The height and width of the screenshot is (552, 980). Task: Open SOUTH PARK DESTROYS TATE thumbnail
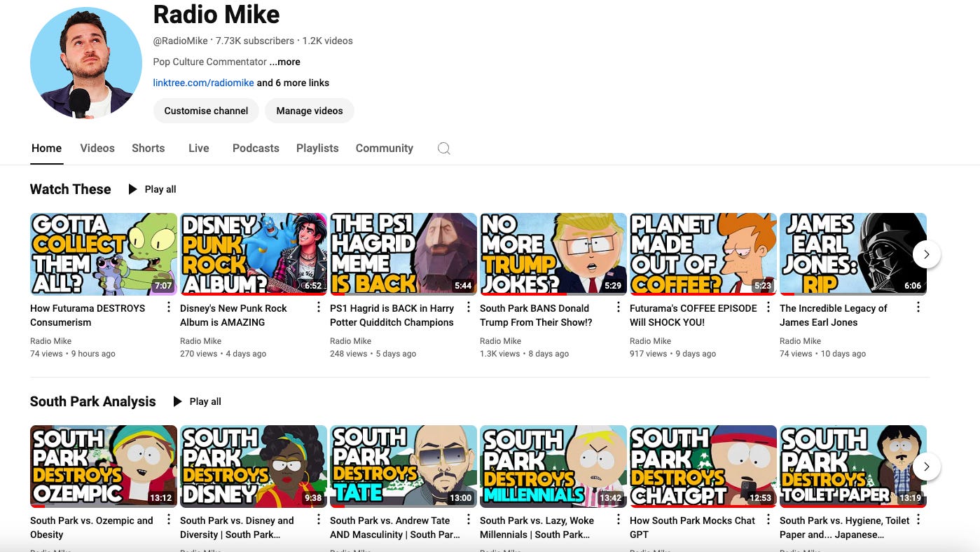pyautogui.click(x=403, y=467)
